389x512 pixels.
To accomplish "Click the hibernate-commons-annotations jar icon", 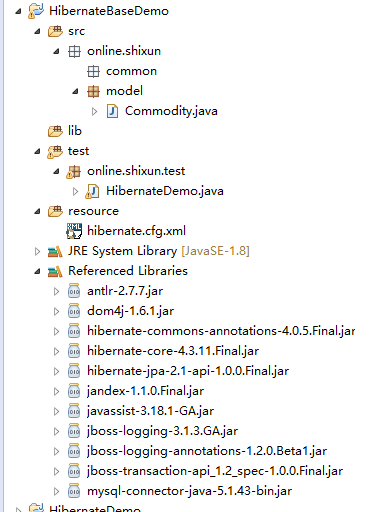I will (x=74, y=331).
